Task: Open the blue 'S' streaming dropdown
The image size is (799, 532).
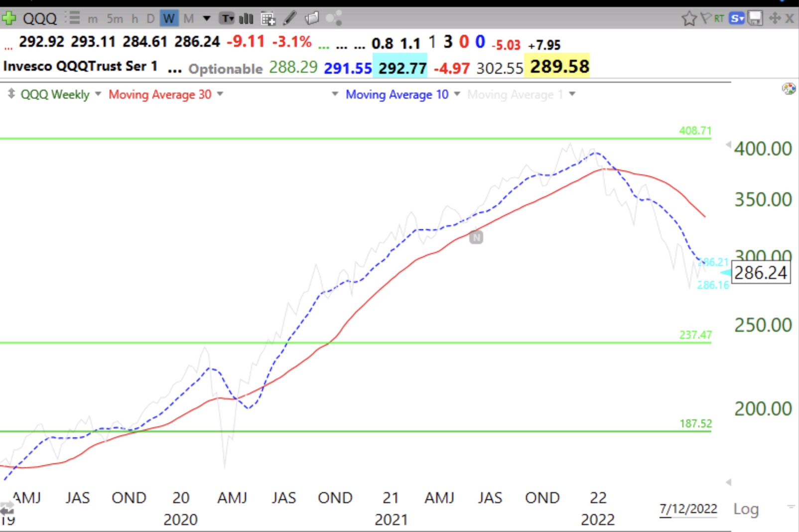Action: [x=737, y=18]
